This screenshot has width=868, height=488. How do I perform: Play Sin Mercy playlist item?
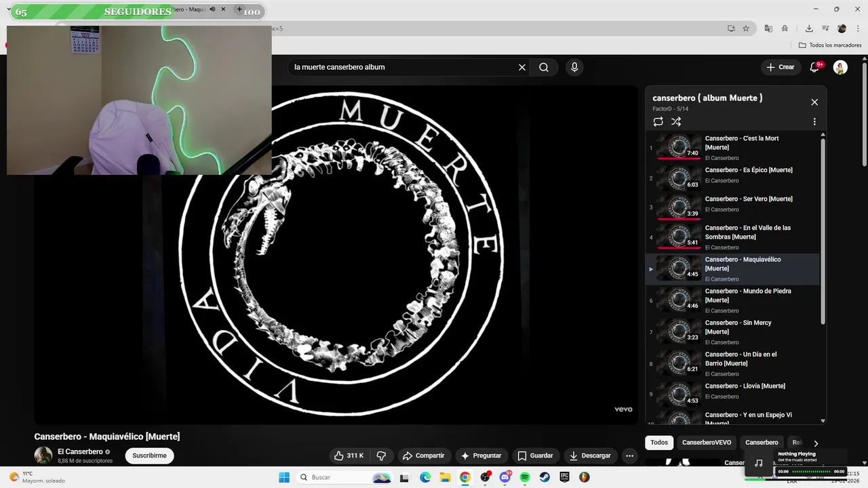pyautogui.click(x=732, y=331)
